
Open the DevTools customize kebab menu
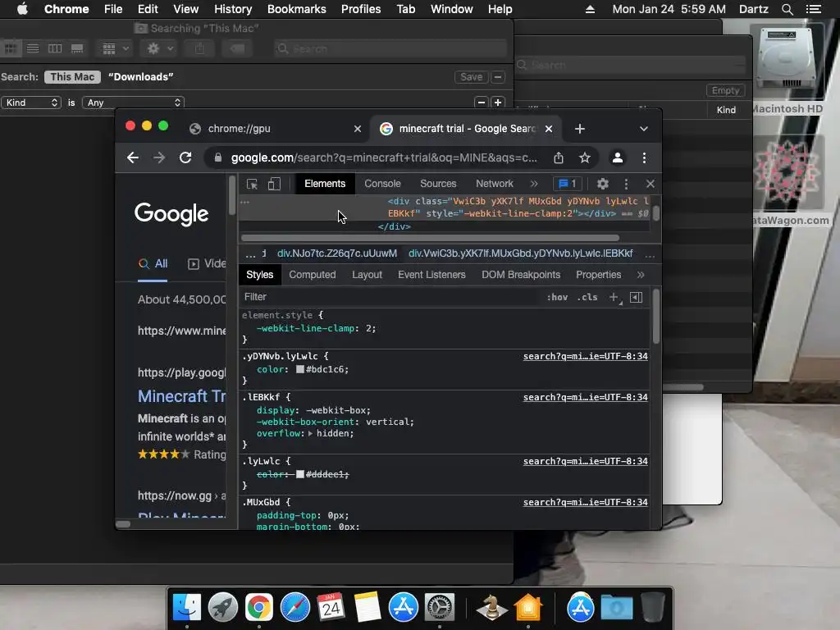(626, 184)
